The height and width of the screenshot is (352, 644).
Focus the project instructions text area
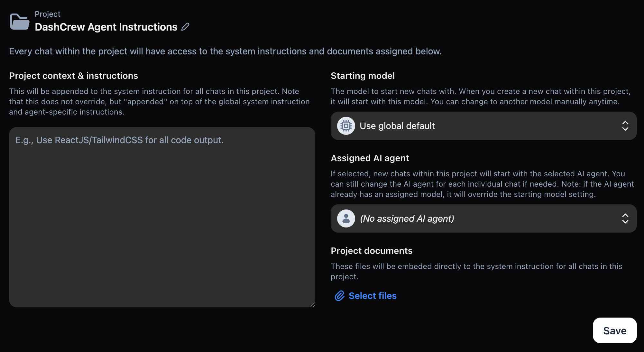[162, 217]
